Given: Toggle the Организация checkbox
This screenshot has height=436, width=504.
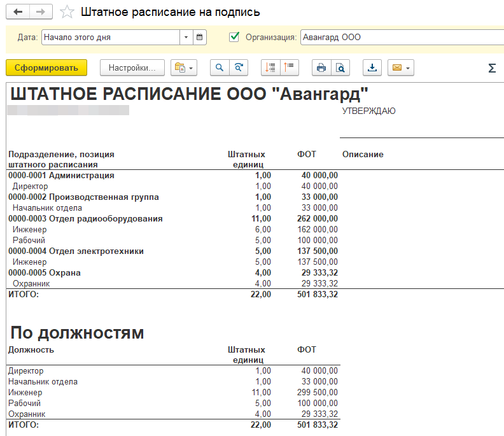Looking at the screenshot, I should [x=234, y=37].
